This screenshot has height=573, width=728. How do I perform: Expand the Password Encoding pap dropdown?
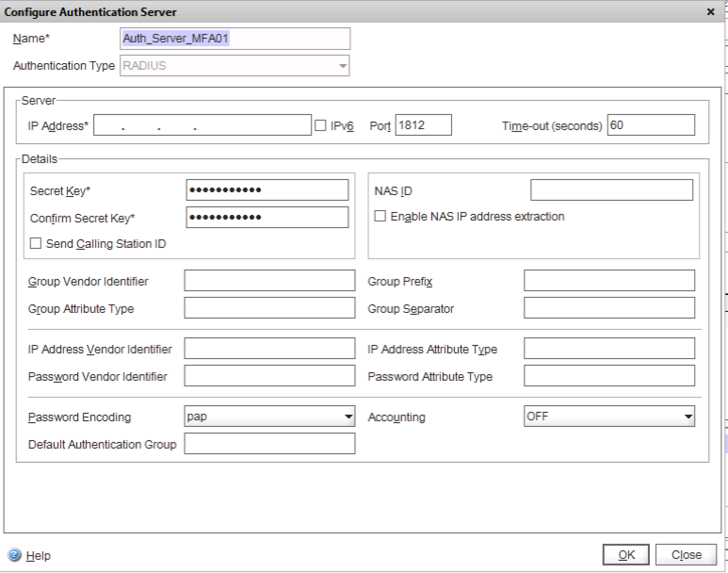269,417
